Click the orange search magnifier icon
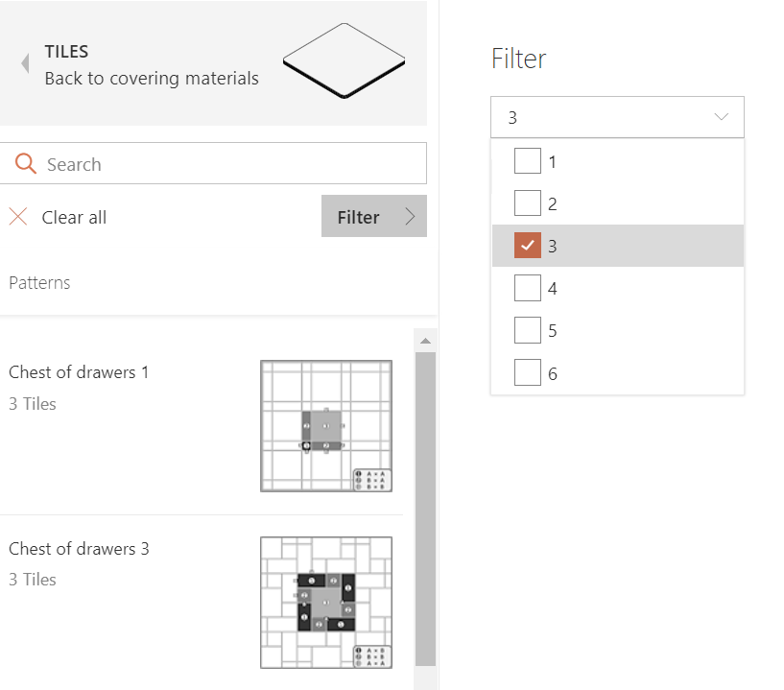The image size is (784, 690). [x=26, y=163]
